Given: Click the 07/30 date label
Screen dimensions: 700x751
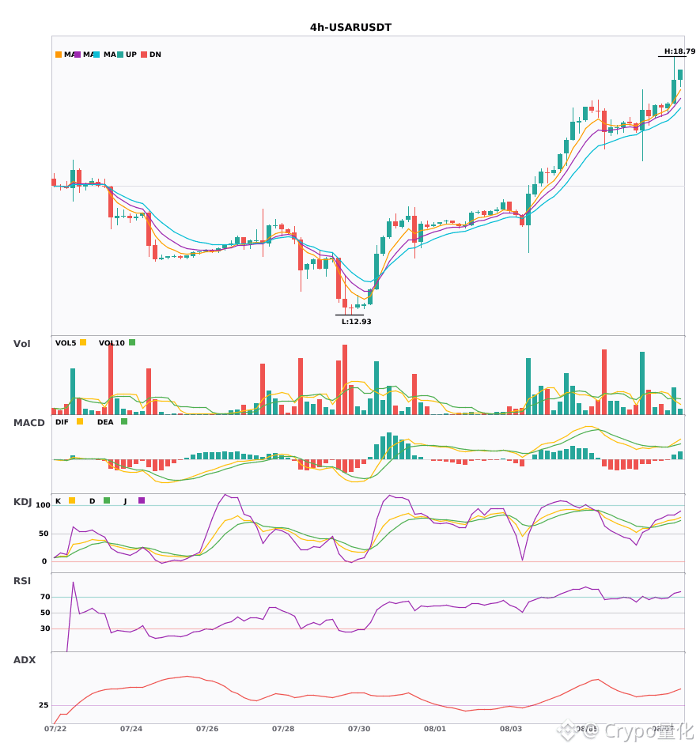Looking at the screenshot, I should click(x=359, y=729).
